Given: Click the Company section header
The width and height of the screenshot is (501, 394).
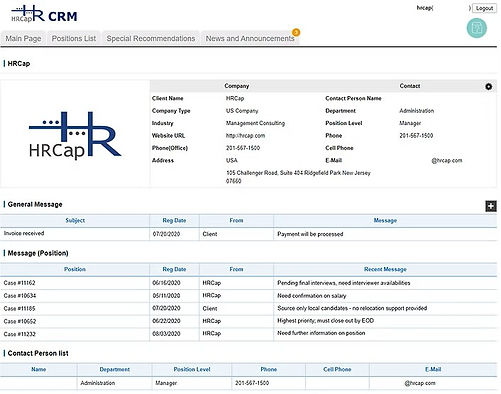Looking at the screenshot, I should coord(237,86).
